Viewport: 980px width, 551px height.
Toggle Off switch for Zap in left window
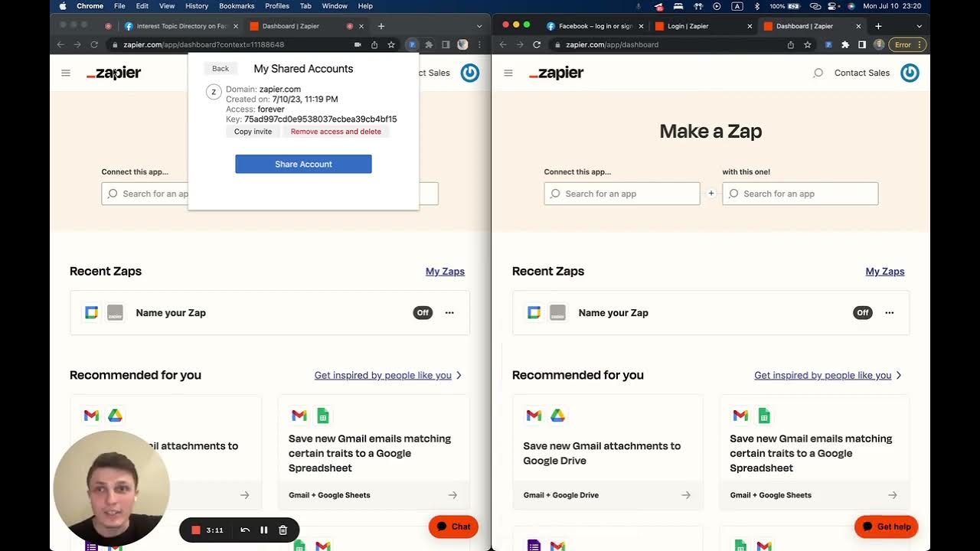tap(423, 312)
